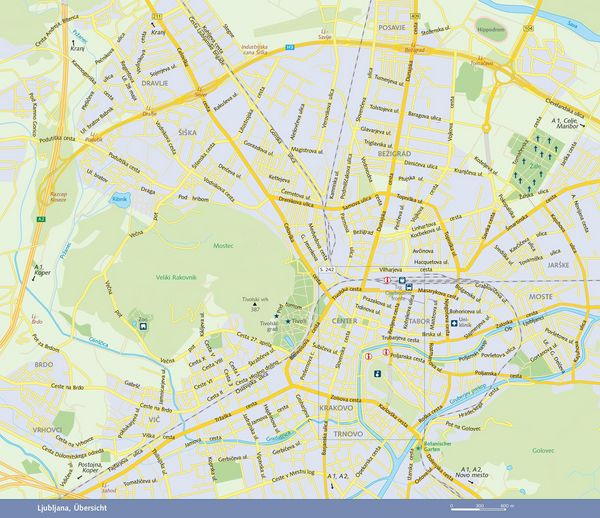Select the Tivolski vrh peak triangle marker
600x518 pixels.
[255, 304]
